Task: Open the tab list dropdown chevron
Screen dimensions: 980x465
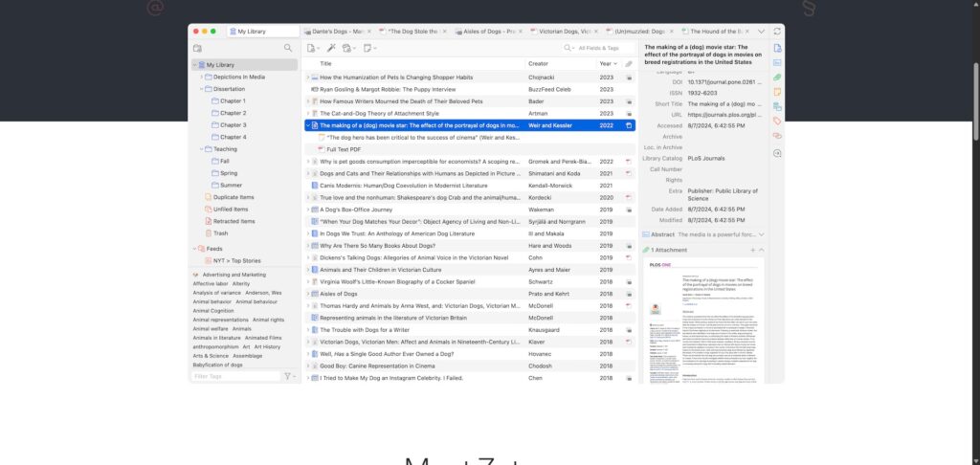Action: (761, 32)
